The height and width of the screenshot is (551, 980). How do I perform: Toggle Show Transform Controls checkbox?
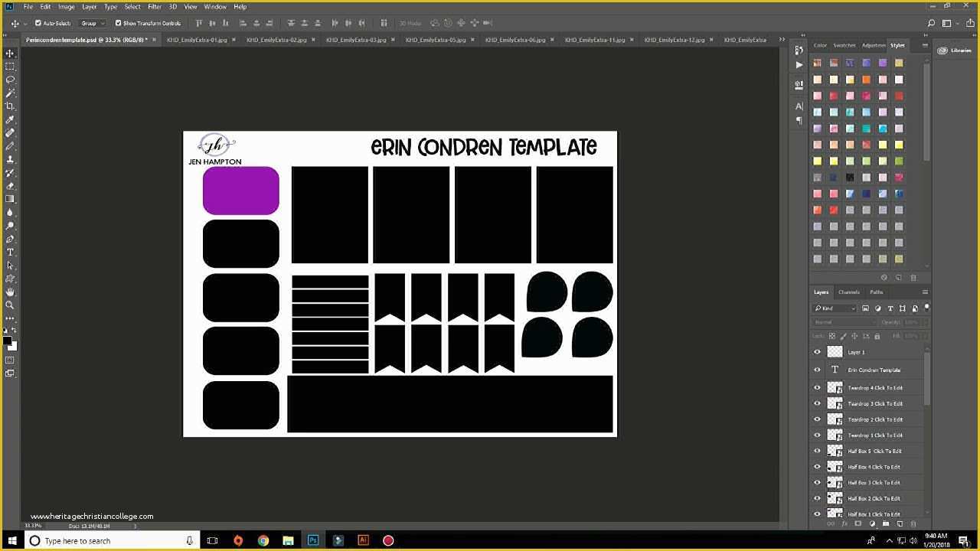(118, 23)
